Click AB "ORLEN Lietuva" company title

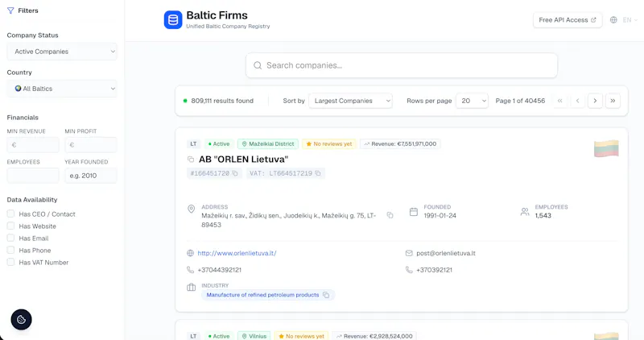click(x=244, y=159)
